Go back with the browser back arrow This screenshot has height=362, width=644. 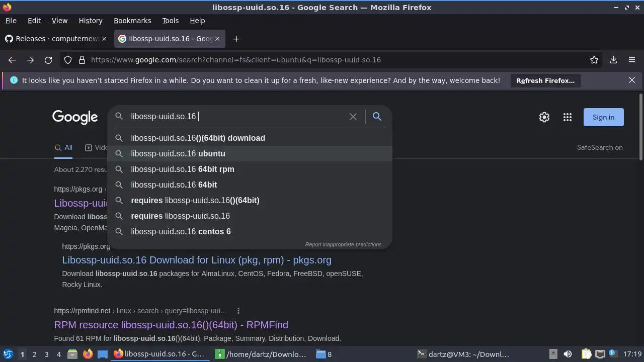click(x=12, y=60)
